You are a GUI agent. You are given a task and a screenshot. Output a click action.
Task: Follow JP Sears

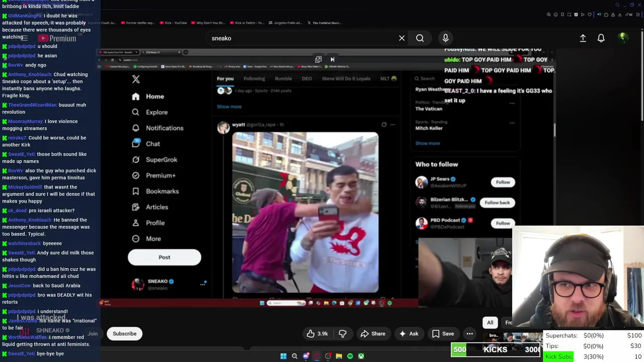coord(503,182)
